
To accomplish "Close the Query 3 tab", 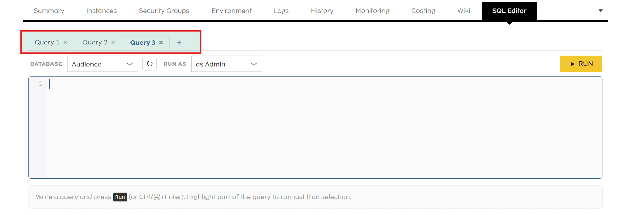I will pos(161,42).
